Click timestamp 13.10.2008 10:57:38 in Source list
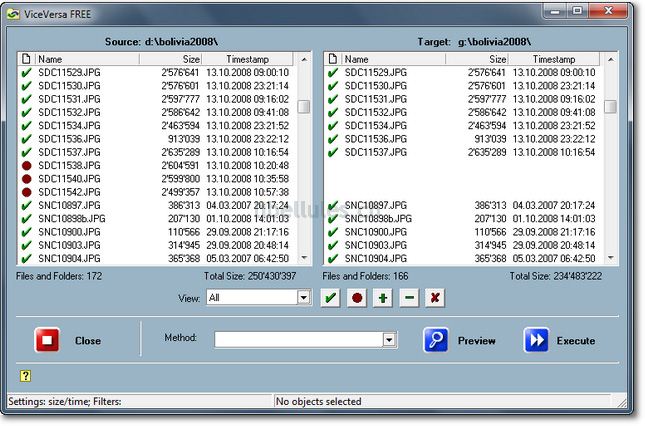Image resolution: width=645 pixels, height=426 pixels. click(248, 192)
